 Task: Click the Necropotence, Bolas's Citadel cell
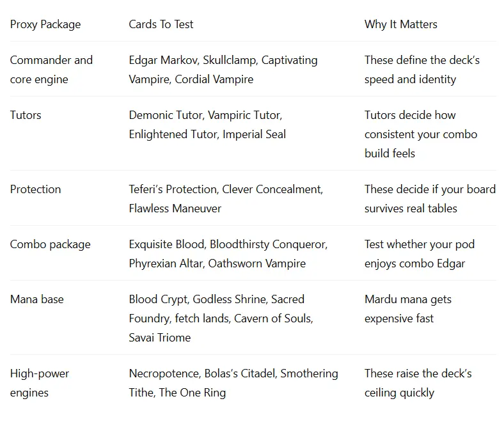click(233, 383)
